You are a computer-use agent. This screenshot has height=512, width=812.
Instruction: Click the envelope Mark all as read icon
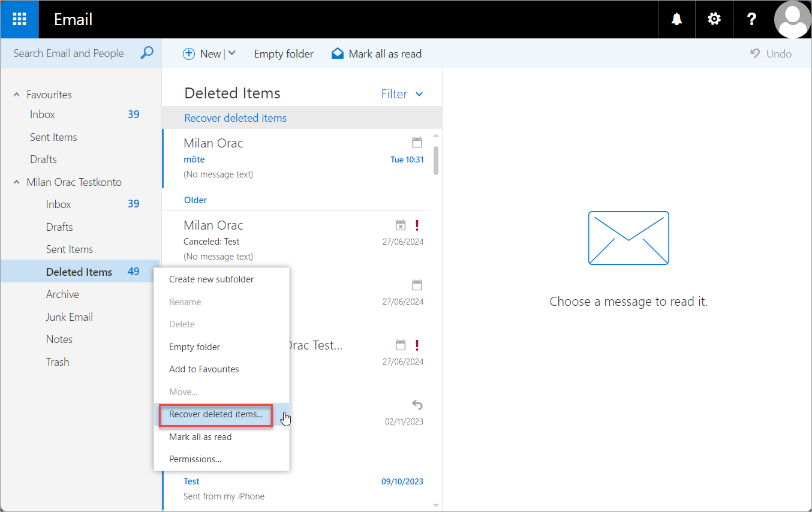[x=337, y=54]
